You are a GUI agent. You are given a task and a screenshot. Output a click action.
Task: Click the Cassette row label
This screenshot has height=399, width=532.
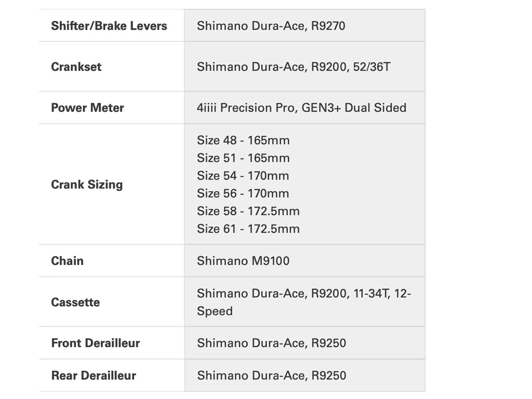coord(75,302)
